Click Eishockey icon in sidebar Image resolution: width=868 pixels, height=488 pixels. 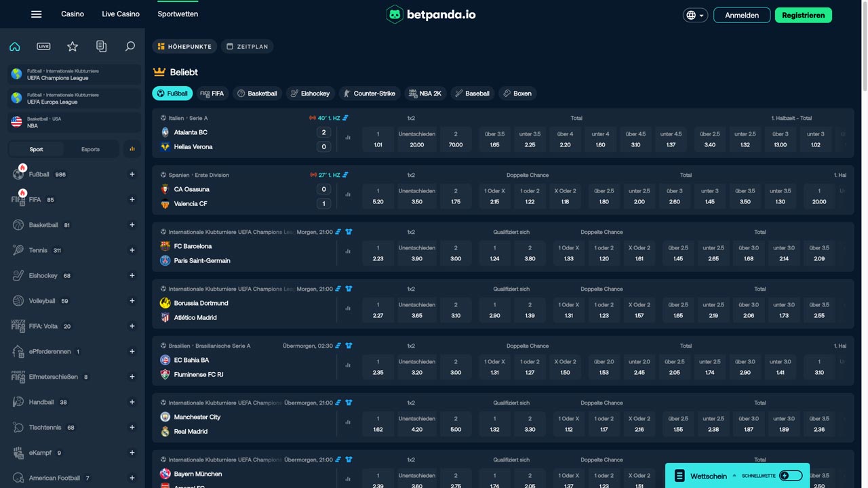(x=18, y=276)
